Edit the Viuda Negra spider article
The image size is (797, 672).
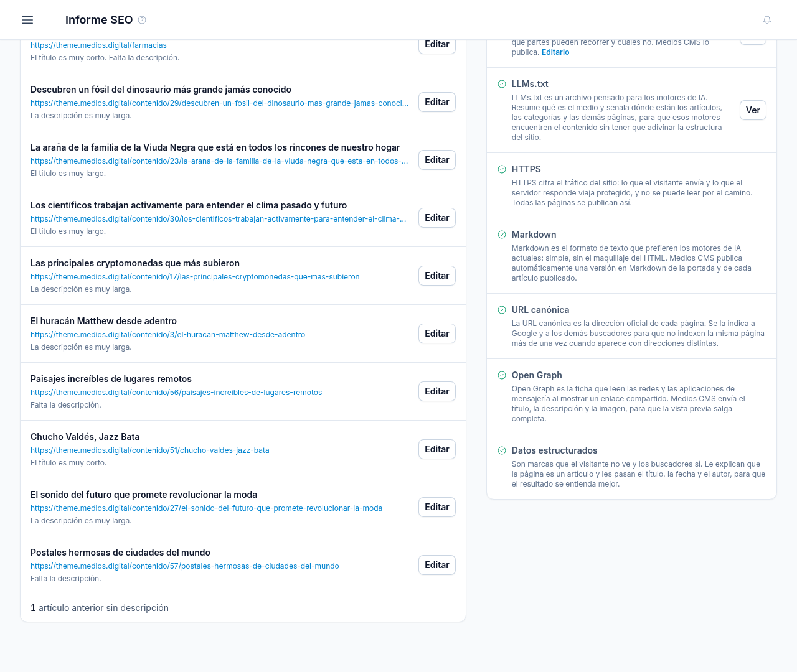(x=437, y=160)
